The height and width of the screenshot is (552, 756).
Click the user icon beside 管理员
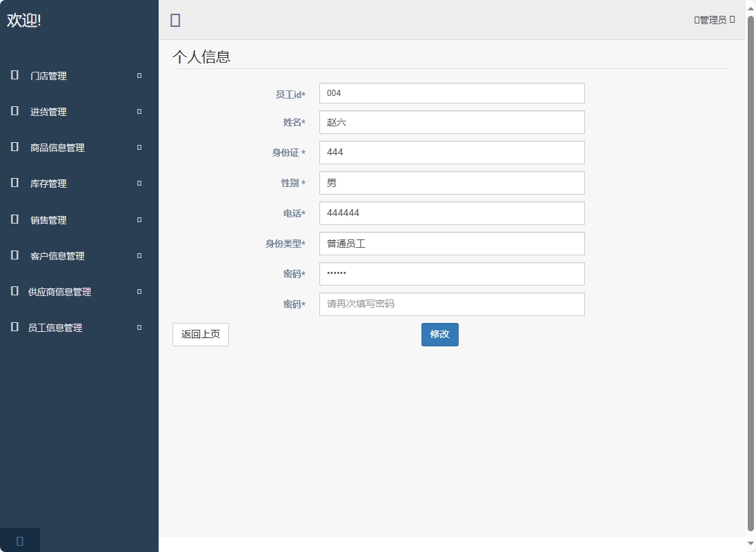click(696, 20)
